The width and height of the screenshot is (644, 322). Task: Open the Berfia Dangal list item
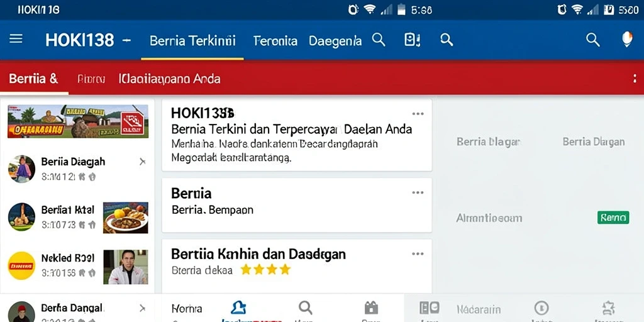click(78, 312)
